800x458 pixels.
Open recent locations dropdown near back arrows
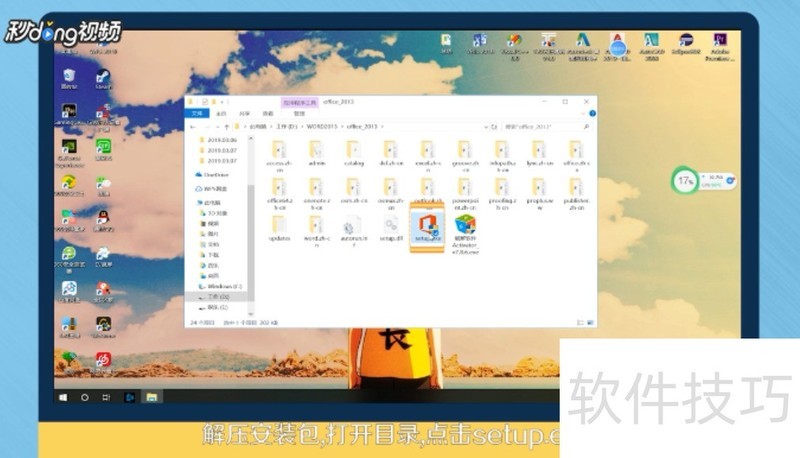point(217,126)
